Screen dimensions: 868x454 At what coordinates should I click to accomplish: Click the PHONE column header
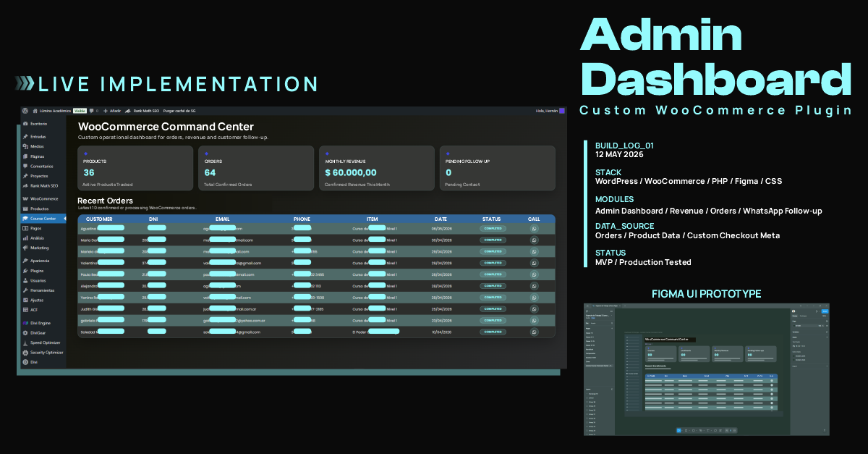(302, 219)
